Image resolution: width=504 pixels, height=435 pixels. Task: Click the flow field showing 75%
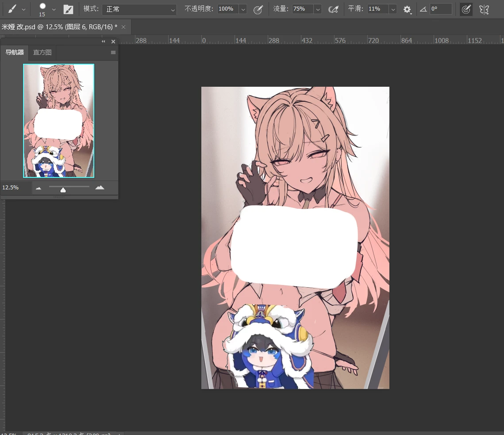[303, 9]
